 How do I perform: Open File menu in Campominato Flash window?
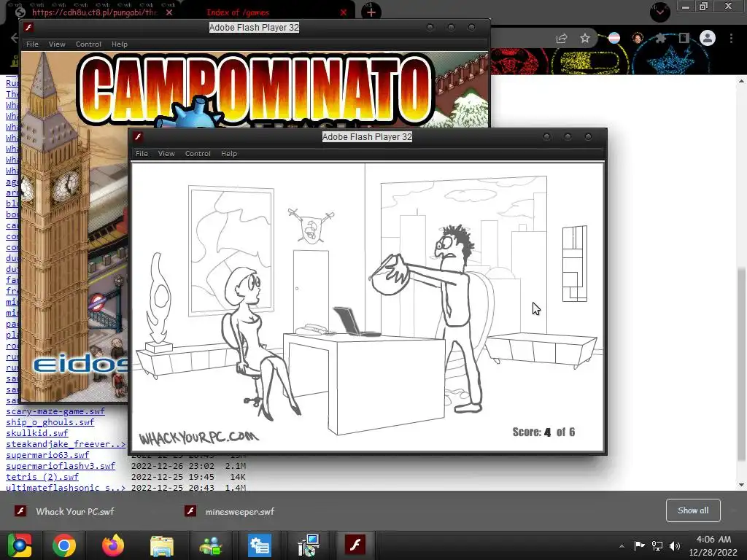point(32,44)
